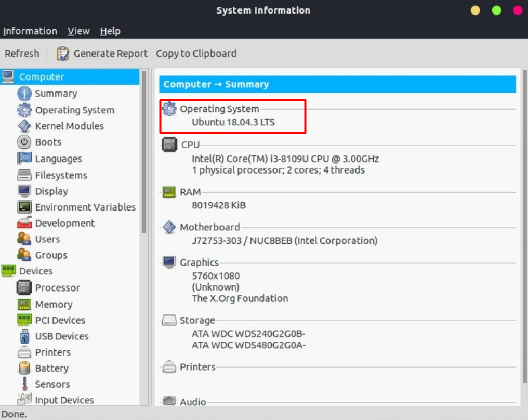Click the Battery icon in Devices
Viewport: 528px width, 420px height.
tap(24, 368)
